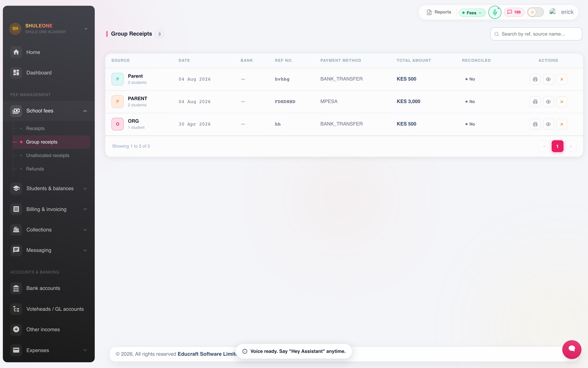Viewport: 588px width, 368px height.
Task: Expand the SHULEONE school switcher chevron
Action: pyautogui.click(x=86, y=29)
